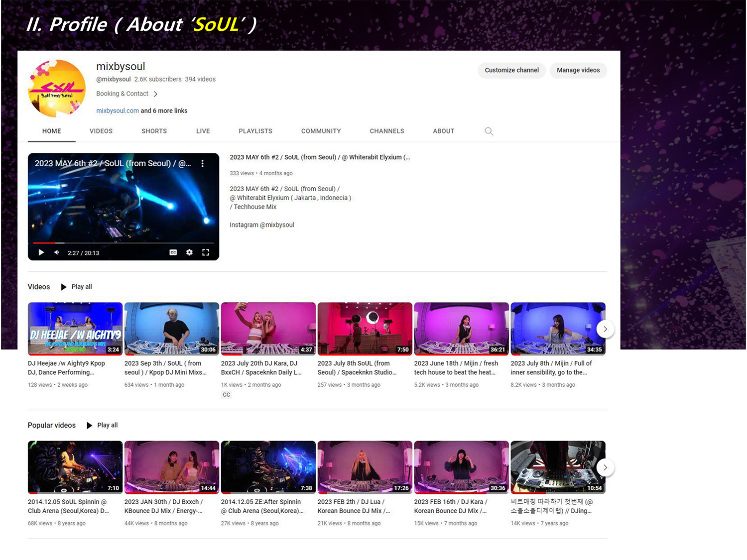Click the Manage videos button
This screenshot has height=560, width=747.
(x=578, y=70)
